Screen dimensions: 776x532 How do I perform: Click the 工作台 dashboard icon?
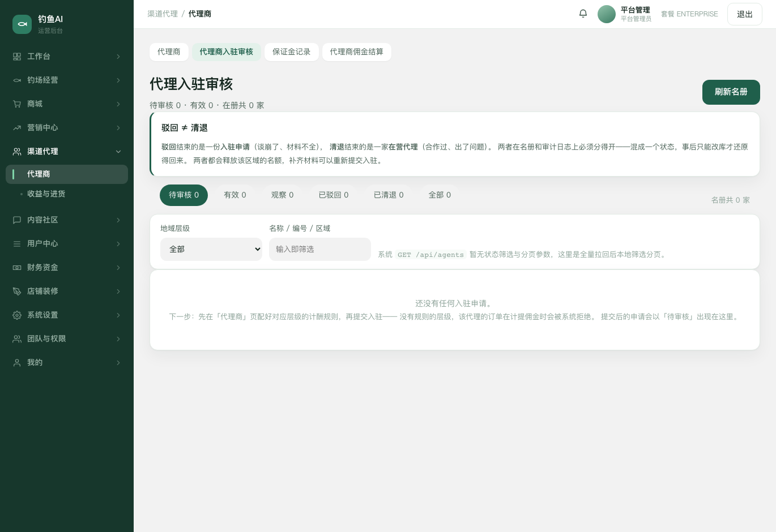17,57
